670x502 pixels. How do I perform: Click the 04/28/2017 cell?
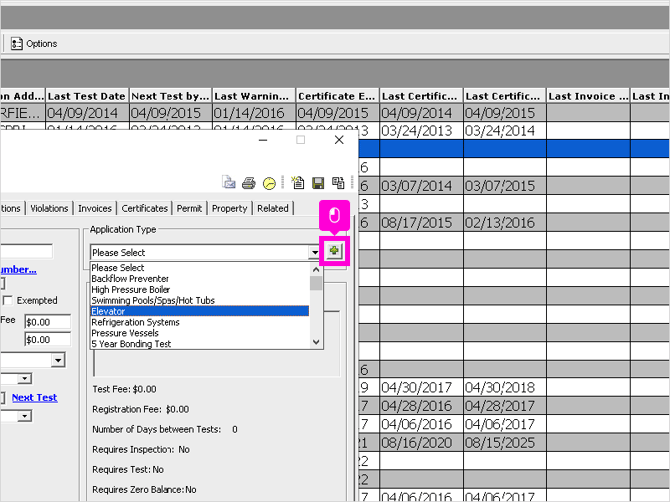pyautogui.click(x=504, y=406)
